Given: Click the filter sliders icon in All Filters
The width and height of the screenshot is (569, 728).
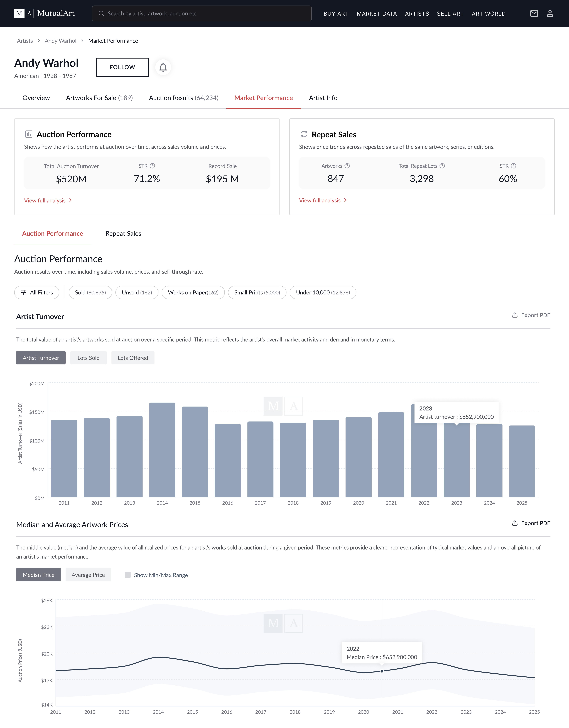Looking at the screenshot, I should [x=24, y=292].
